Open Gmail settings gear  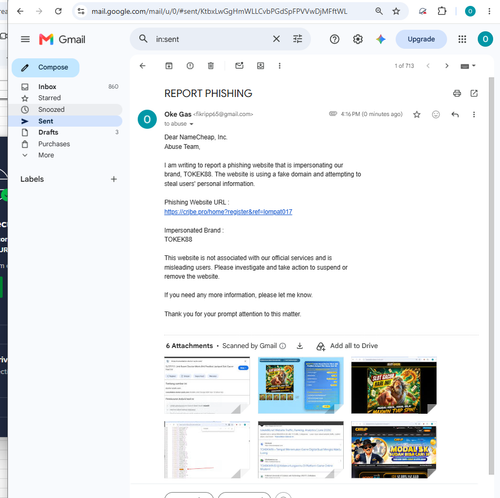click(x=358, y=39)
